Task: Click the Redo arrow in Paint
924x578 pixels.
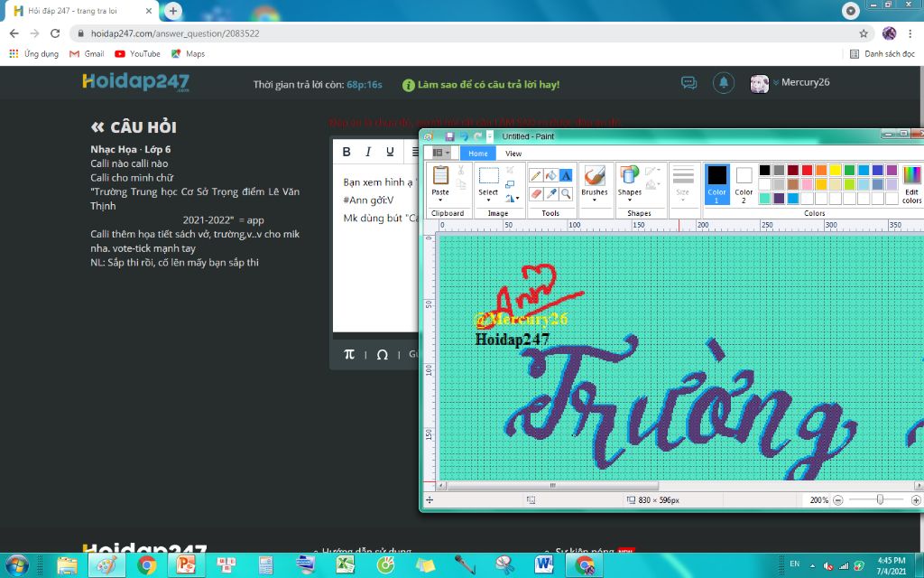Action: pos(477,136)
